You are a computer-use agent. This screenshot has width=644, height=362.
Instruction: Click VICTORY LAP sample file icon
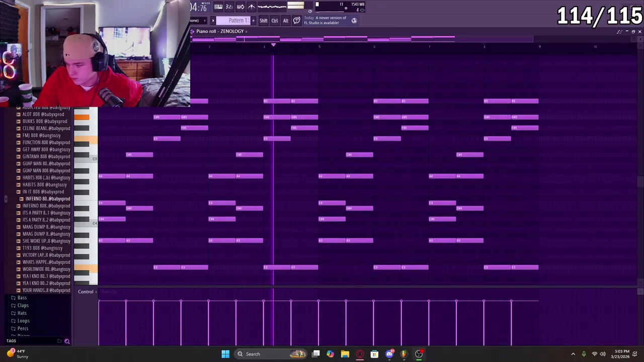click(x=19, y=255)
